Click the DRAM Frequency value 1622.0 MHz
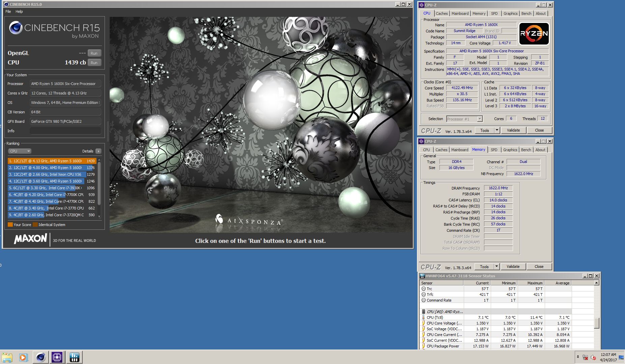 pyautogui.click(x=498, y=188)
